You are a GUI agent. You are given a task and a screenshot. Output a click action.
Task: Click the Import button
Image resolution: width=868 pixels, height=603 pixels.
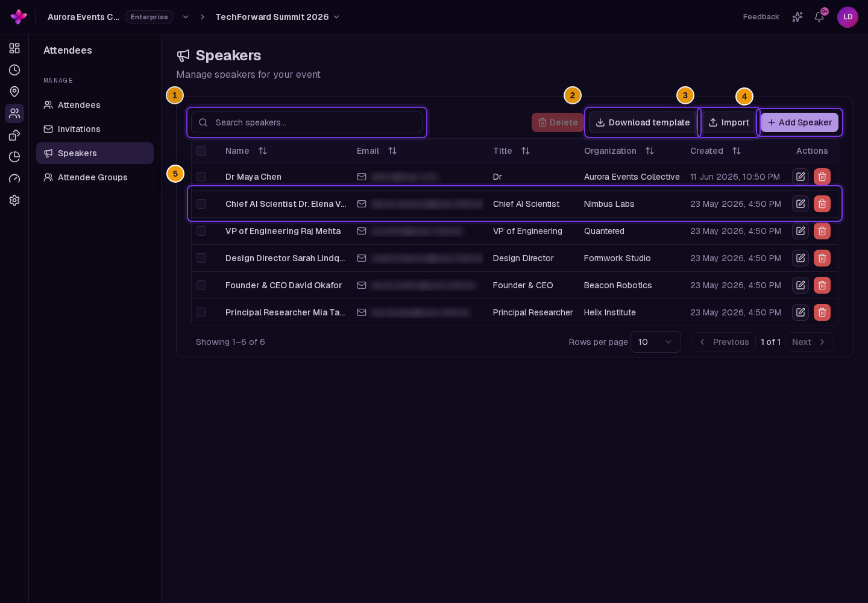(x=729, y=122)
